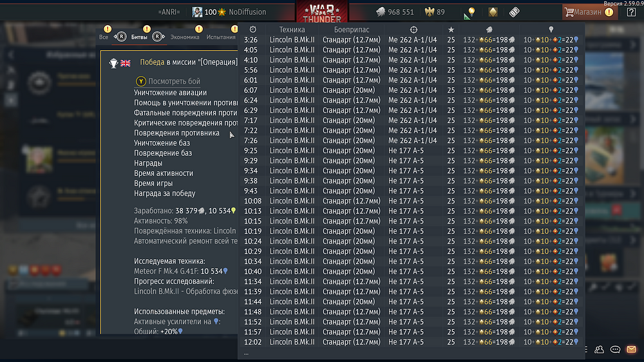
Task: Open the squad contacts icon
Action: (599, 349)
